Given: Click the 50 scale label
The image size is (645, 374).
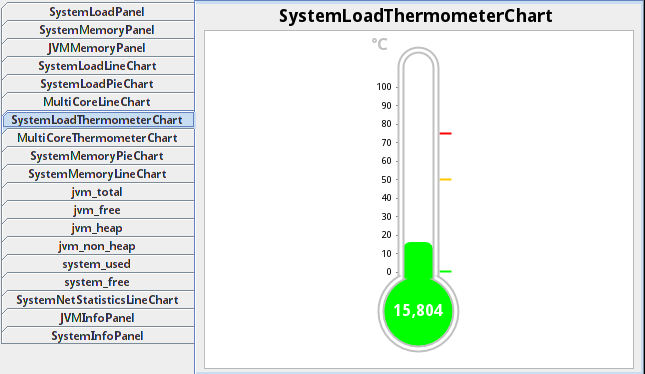Looking at the screenshot, I should (386, 179).
